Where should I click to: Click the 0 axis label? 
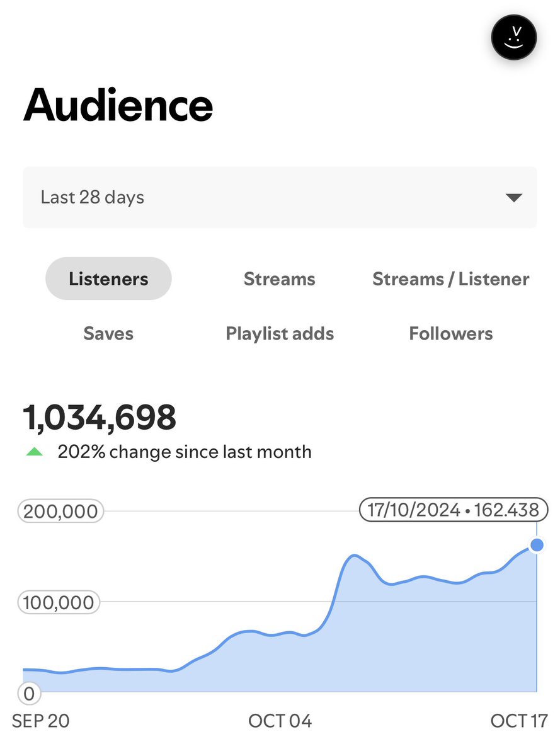pos(29,694)
